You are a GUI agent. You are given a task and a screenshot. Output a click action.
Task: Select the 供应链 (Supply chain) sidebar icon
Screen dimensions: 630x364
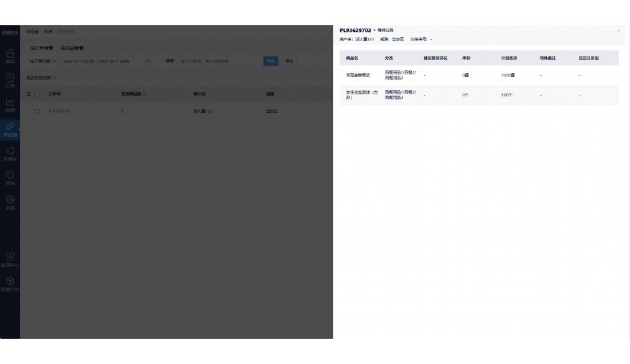(x=10, y=129)
